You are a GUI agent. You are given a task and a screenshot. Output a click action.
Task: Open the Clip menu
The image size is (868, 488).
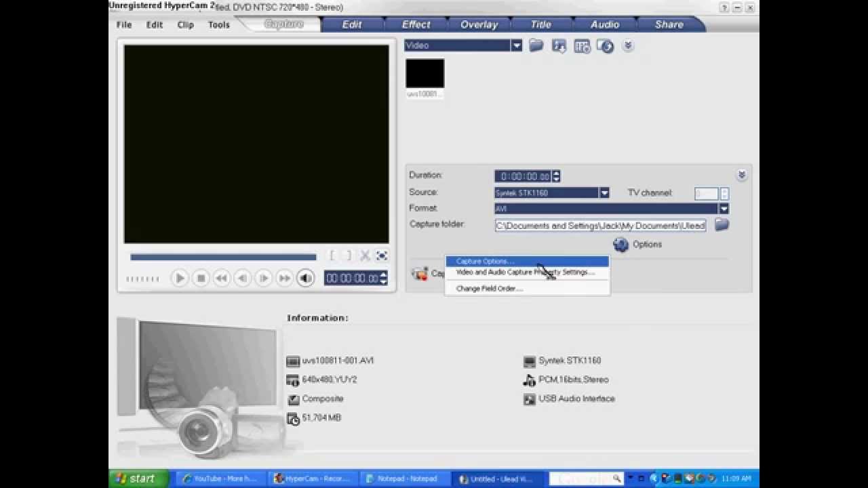[186, 24]
